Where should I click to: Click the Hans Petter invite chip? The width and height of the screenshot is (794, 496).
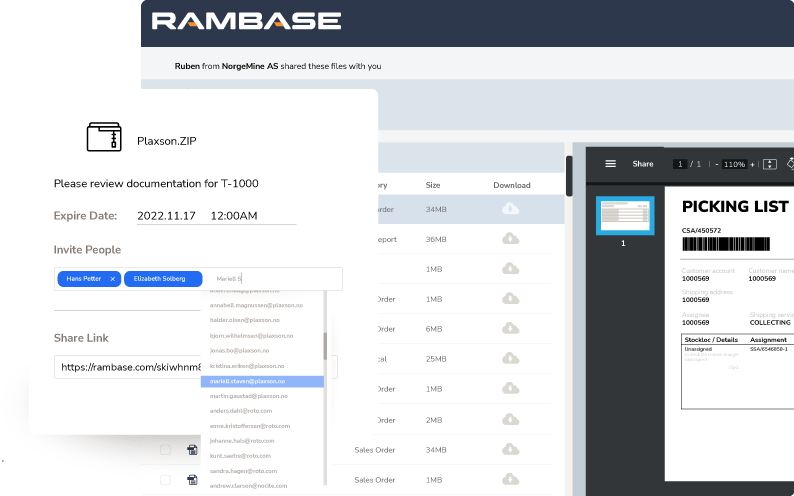pyautogui.click(x=89, y=279)
